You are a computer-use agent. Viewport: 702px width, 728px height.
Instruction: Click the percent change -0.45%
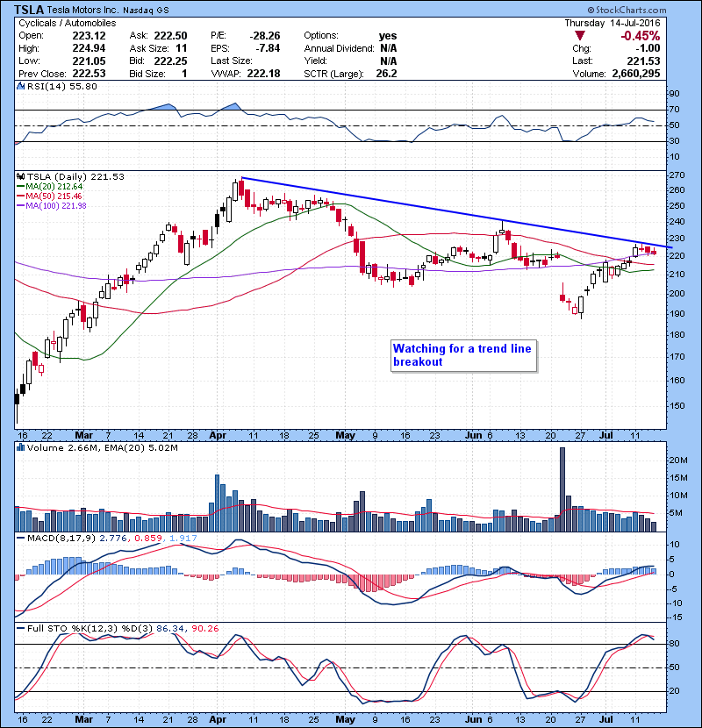click(x=641, y=36)
